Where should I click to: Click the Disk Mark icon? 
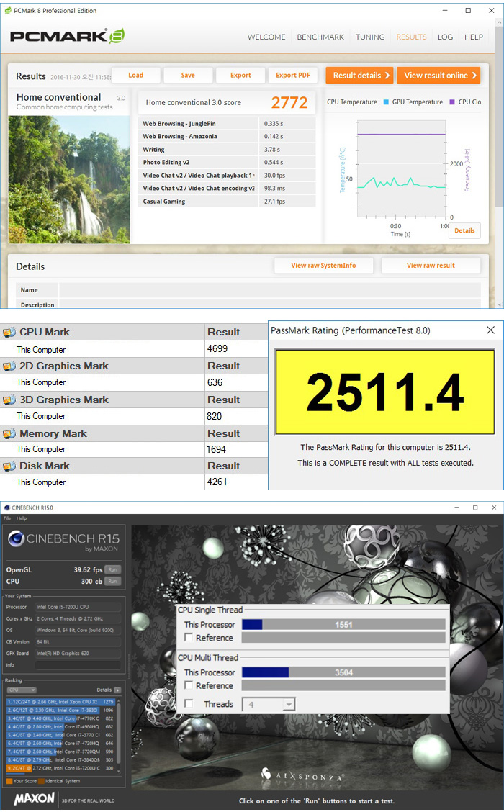pos(9,466)
